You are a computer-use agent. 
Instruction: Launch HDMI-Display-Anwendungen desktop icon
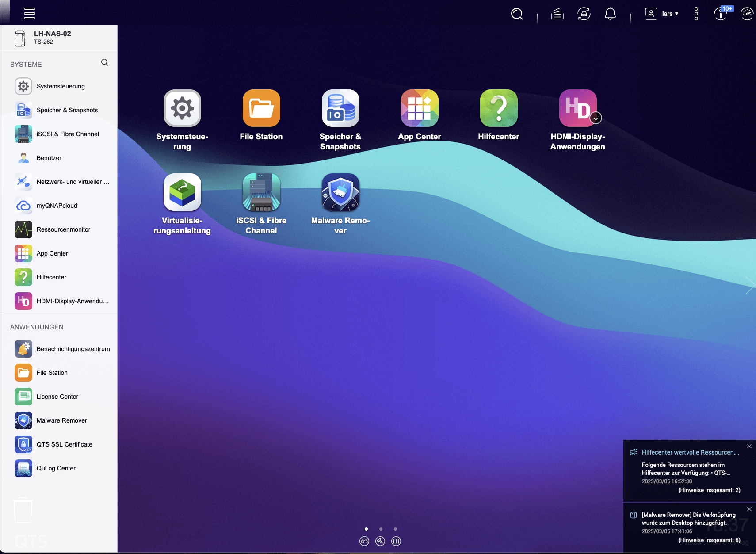pos(578,108)
